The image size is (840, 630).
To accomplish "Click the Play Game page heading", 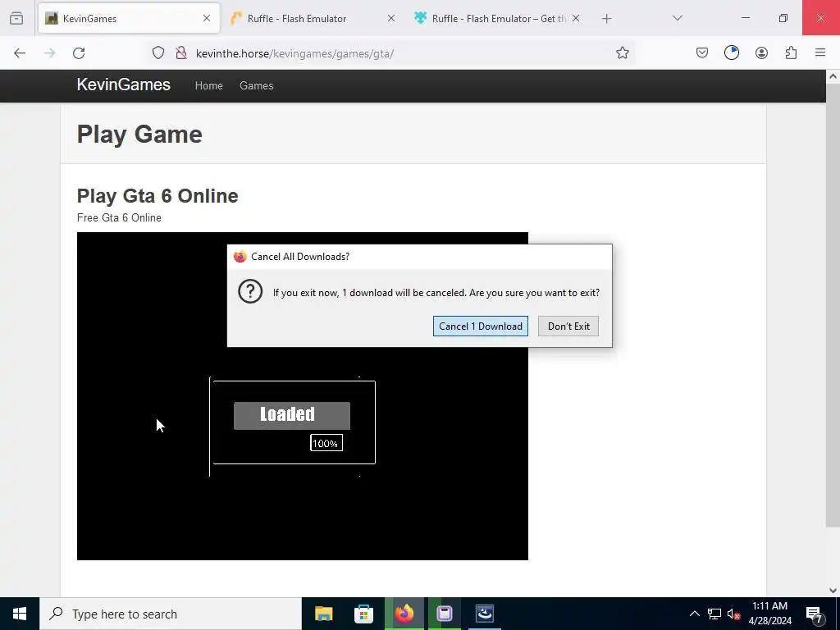I will [x=139, y=134].
